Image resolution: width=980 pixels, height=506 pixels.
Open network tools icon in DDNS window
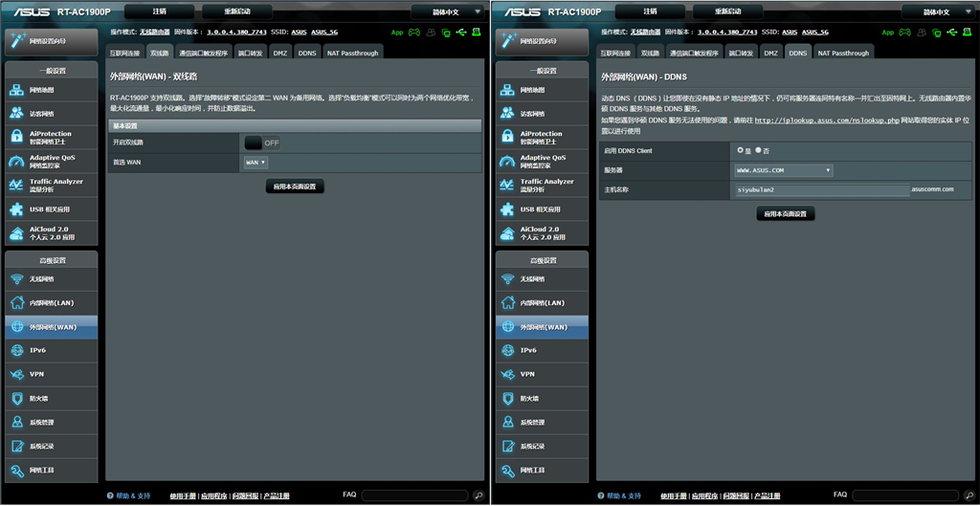point(507,470)
